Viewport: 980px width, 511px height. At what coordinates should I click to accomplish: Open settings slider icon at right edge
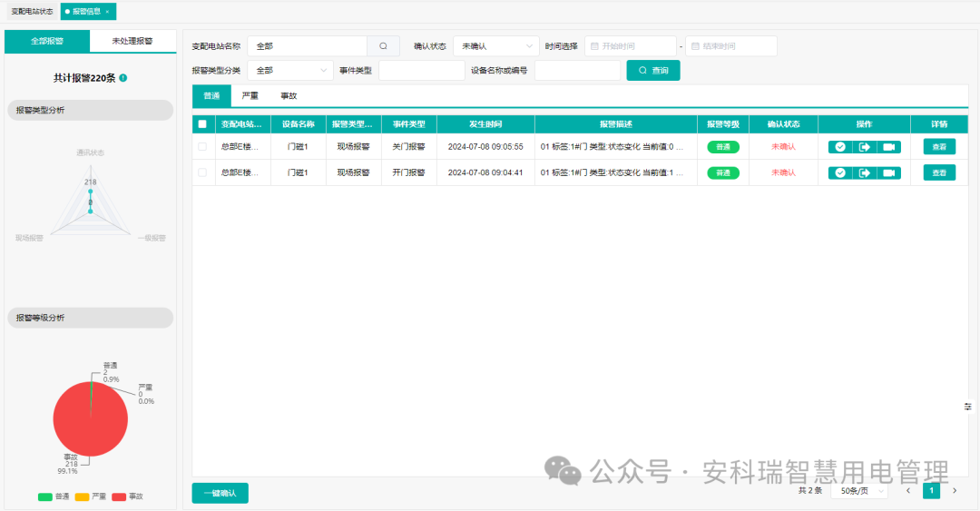967,407
